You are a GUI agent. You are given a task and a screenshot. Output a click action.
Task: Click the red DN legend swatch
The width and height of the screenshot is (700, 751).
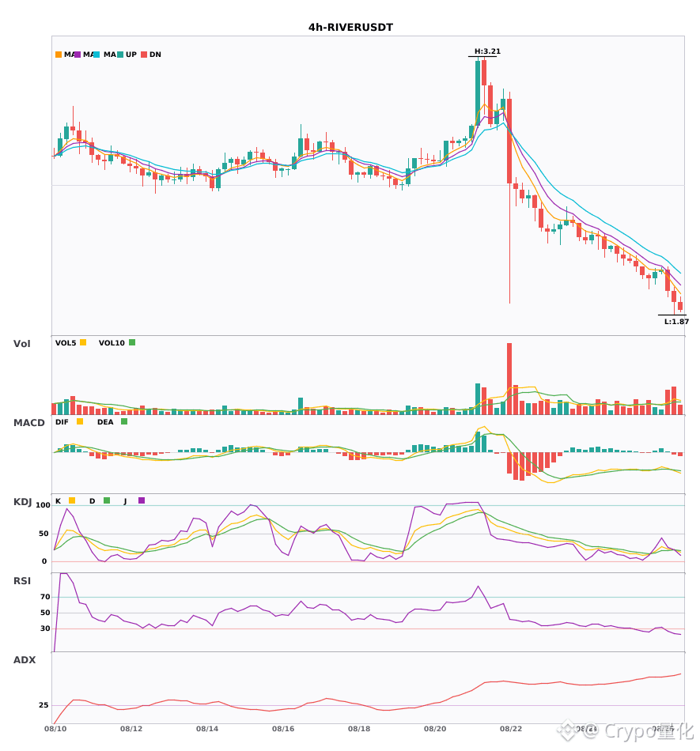(x=144, y=55)
